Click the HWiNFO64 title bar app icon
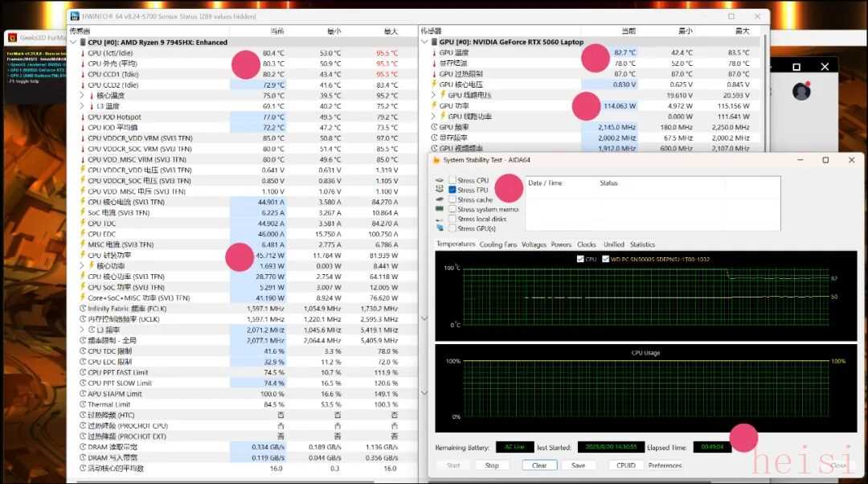868x484 pixels. pos(75,16)
